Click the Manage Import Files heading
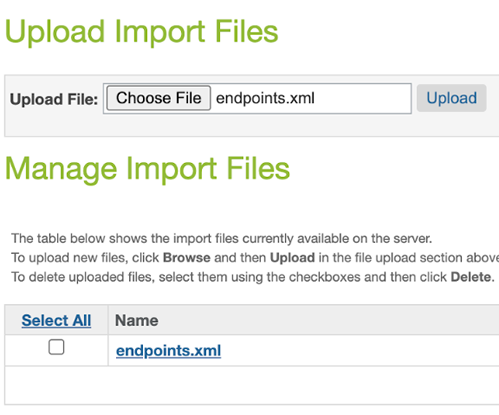This screenshot has width=499, height=415. point(147,169)
